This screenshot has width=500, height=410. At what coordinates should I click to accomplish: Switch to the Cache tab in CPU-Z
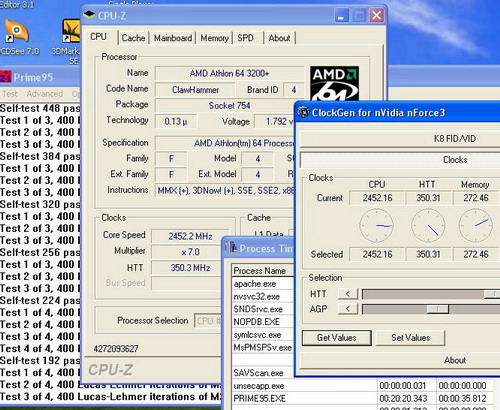click(133, 38)
